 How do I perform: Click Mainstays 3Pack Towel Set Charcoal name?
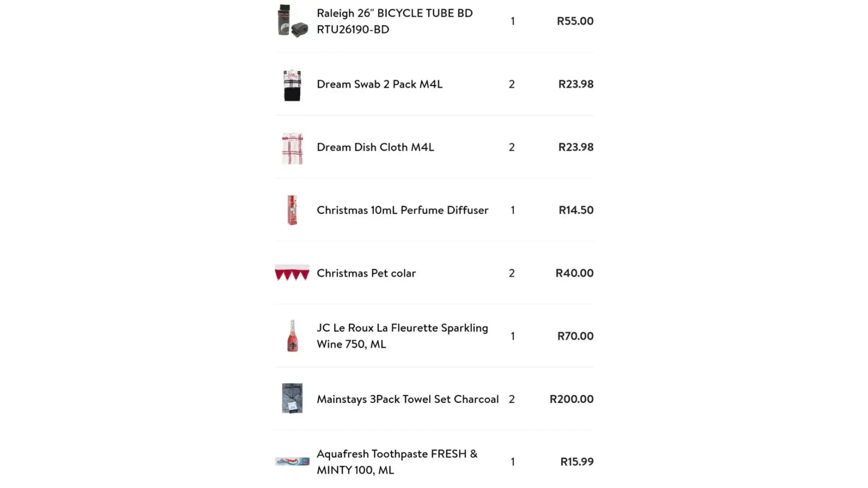tap(408, 399)
